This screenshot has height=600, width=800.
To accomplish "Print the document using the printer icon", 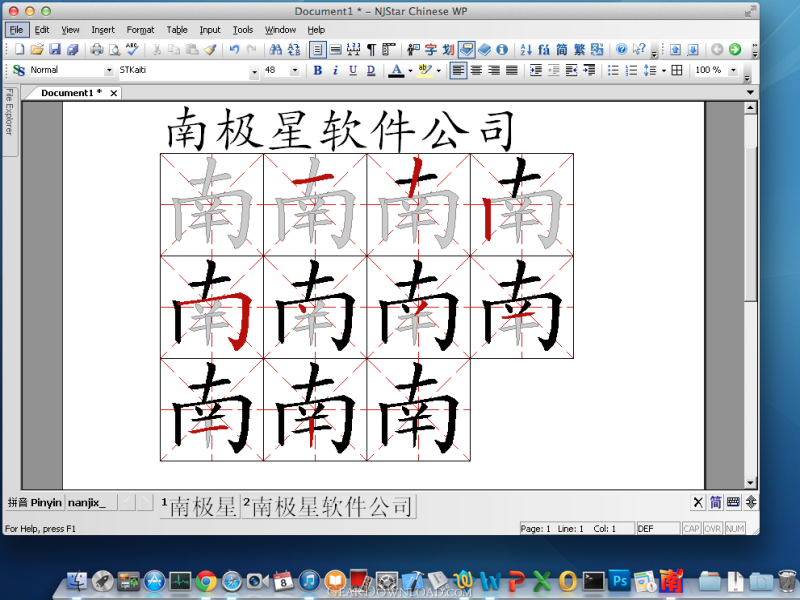I will 96,49.
